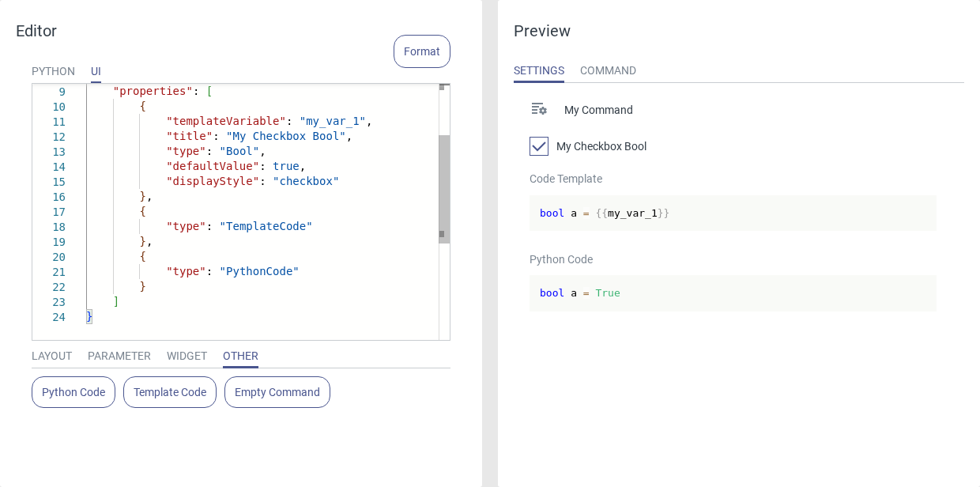Screen dimensions: 980x487
Task: Open the PARAMETER snippets tab
Action: pos(119,356)
